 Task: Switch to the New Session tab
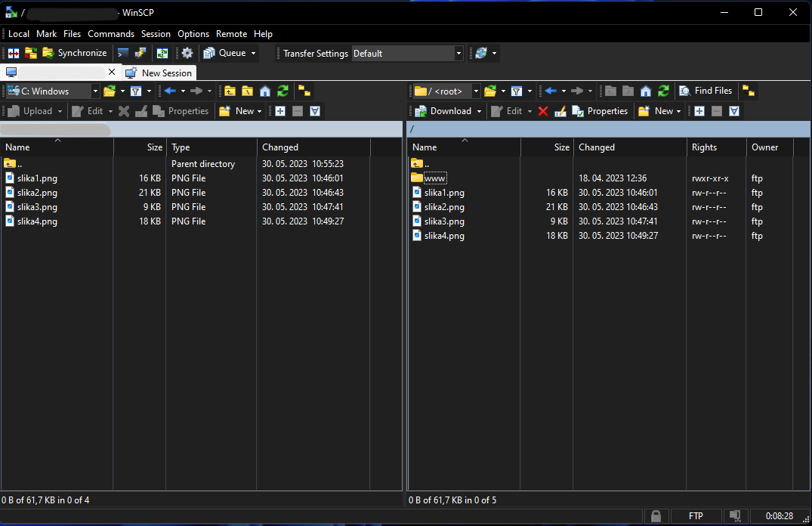click(159, 73)
